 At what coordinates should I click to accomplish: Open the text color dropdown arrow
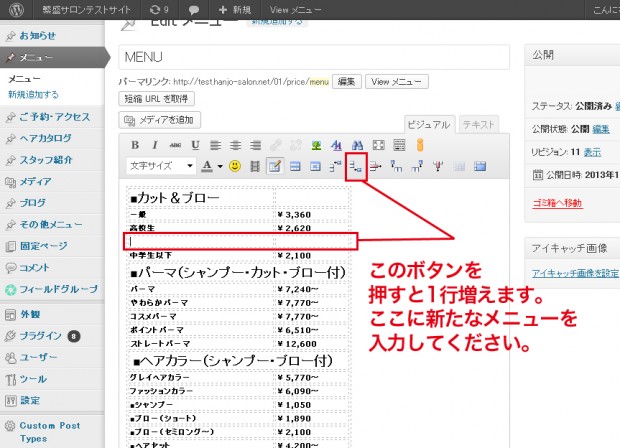[x=220, y=166]
